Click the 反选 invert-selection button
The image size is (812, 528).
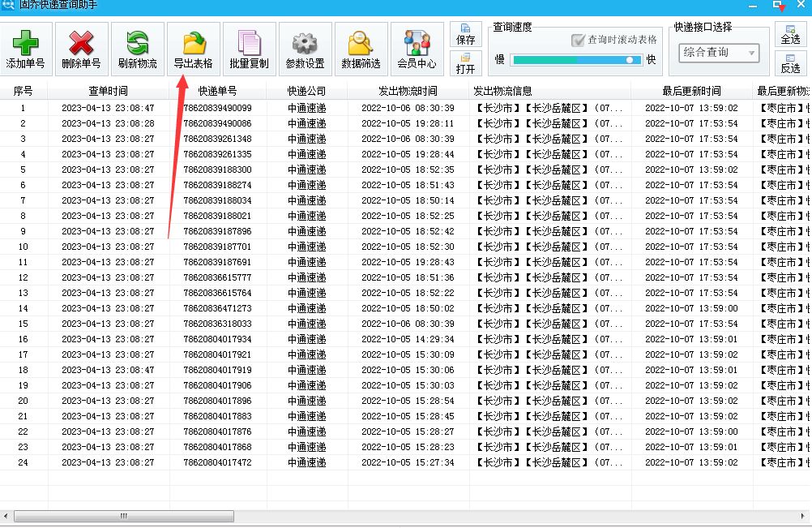(791, 63)
